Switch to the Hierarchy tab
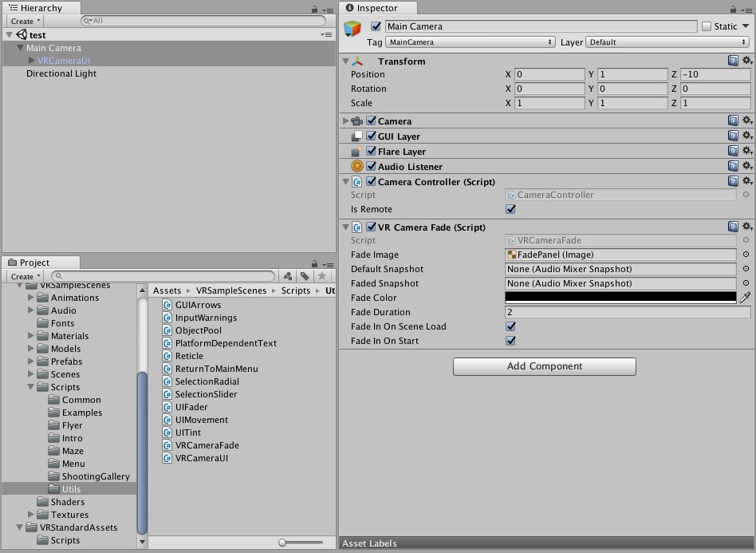 (x=41, y=8)
